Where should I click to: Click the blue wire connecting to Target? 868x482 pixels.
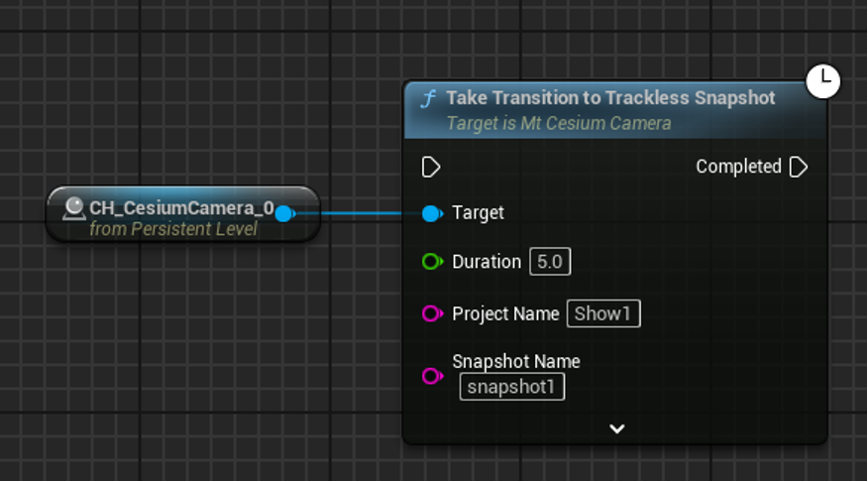(x=357, y=213)
